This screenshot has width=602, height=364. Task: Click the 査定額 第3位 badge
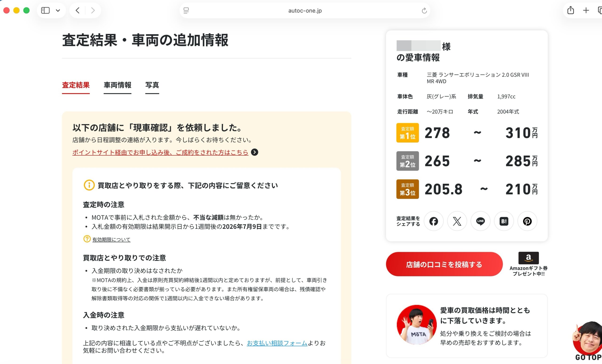pos(408,189)
